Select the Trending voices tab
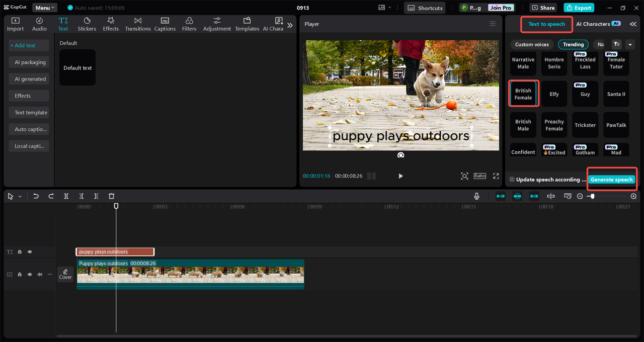 point(573,44)
